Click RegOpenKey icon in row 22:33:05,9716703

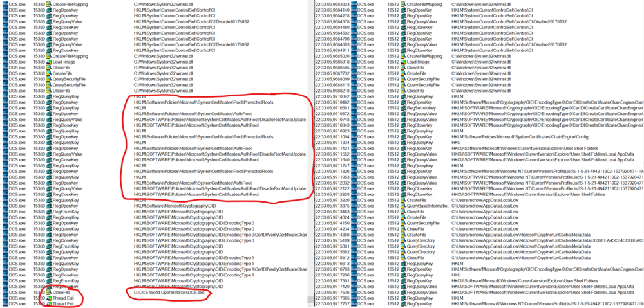[403, 269]
